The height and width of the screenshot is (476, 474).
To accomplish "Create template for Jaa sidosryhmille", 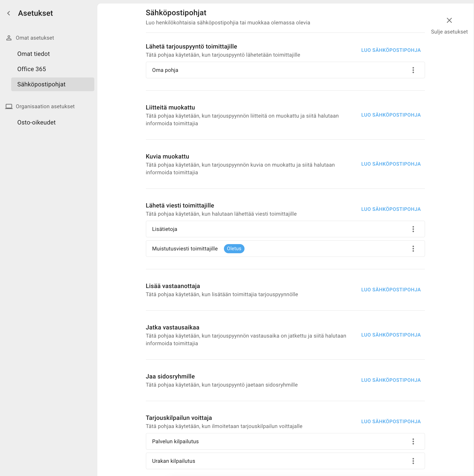I will (391, 380).
